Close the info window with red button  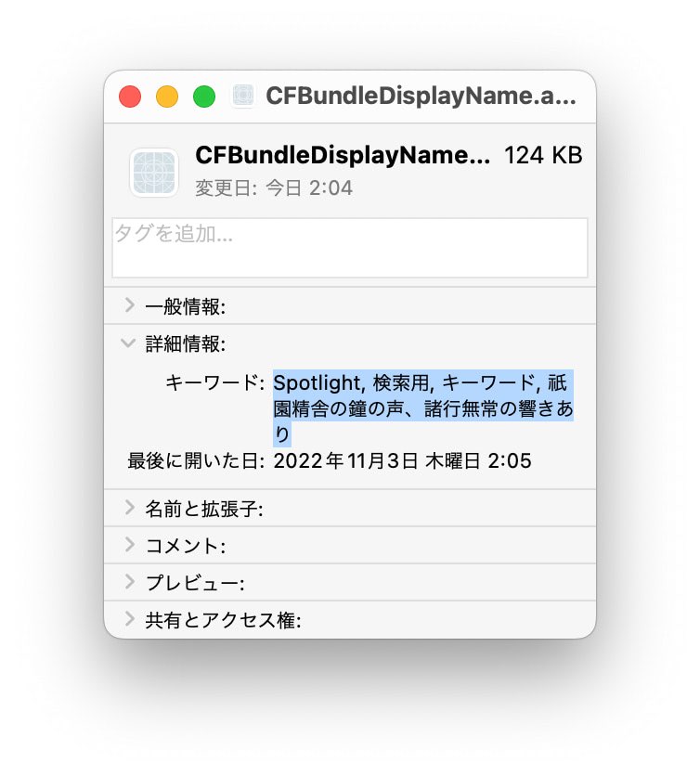130,96
